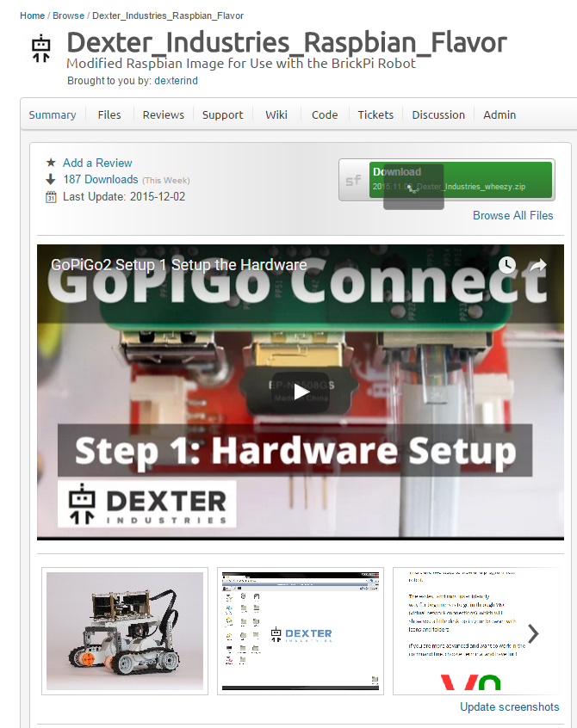Screen dimensions: 577x728
Task: Open the 187 Downloads stats link
Action: tap(101, 179)
